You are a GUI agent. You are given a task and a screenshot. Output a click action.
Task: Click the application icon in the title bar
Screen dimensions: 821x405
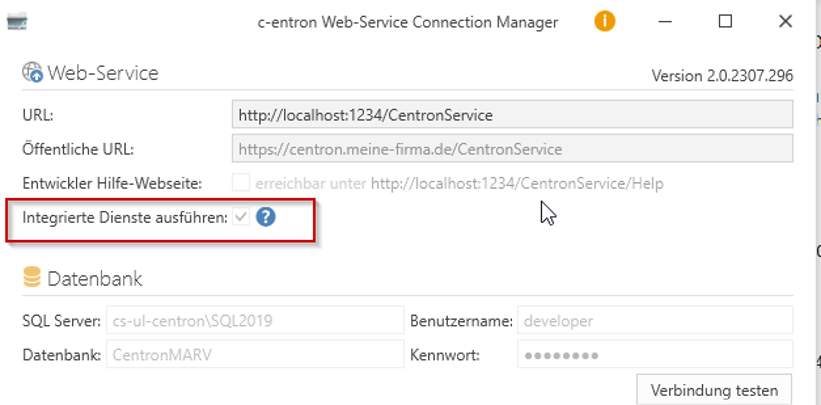(17, 21)
